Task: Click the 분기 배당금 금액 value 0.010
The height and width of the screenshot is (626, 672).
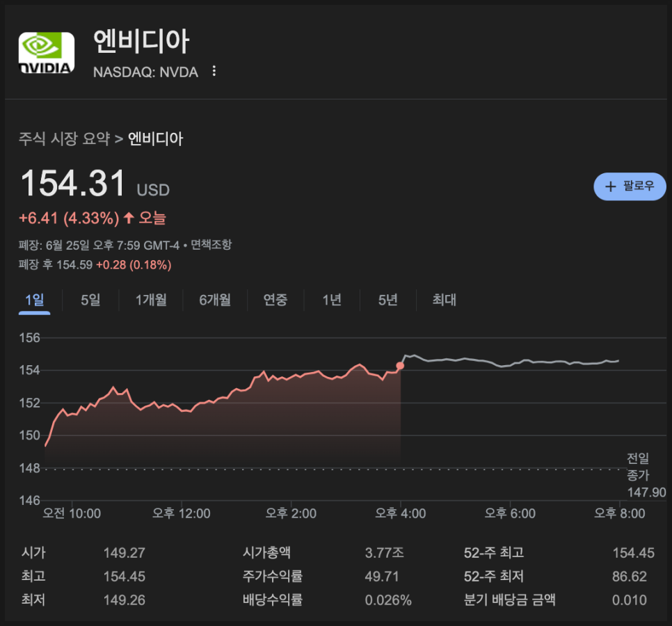Action: pos(629,600)
